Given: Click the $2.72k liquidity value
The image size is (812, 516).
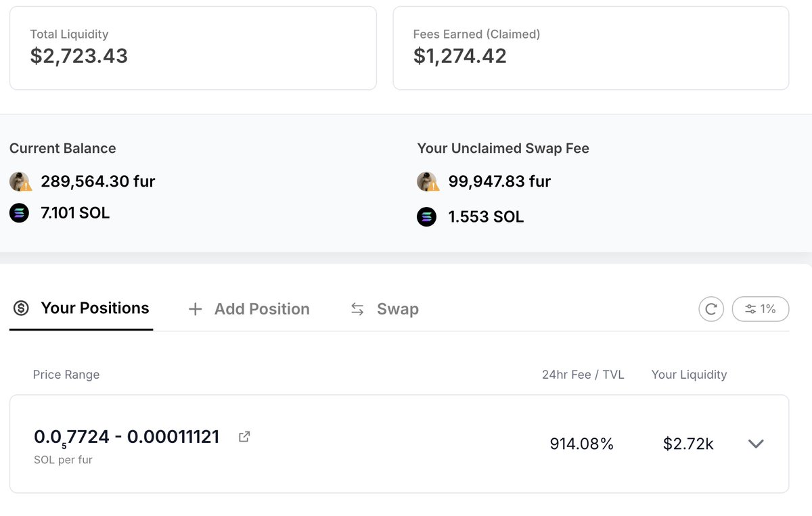Looking at the screenshot, I should click(x=688, y=444).
